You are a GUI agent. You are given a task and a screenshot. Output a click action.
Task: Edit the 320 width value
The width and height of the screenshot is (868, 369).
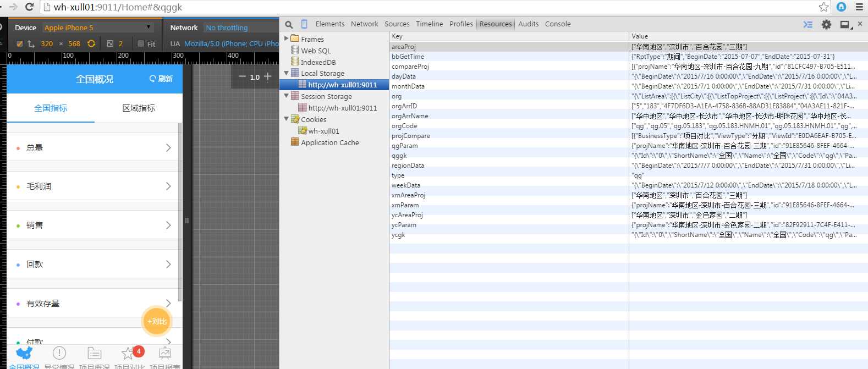(47, 43)
